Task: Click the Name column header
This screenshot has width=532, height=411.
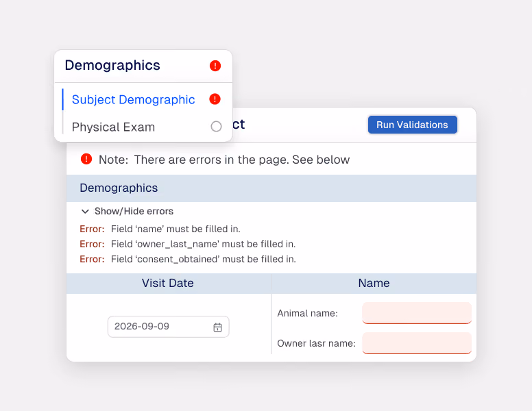Action: [x=374, y=284]
